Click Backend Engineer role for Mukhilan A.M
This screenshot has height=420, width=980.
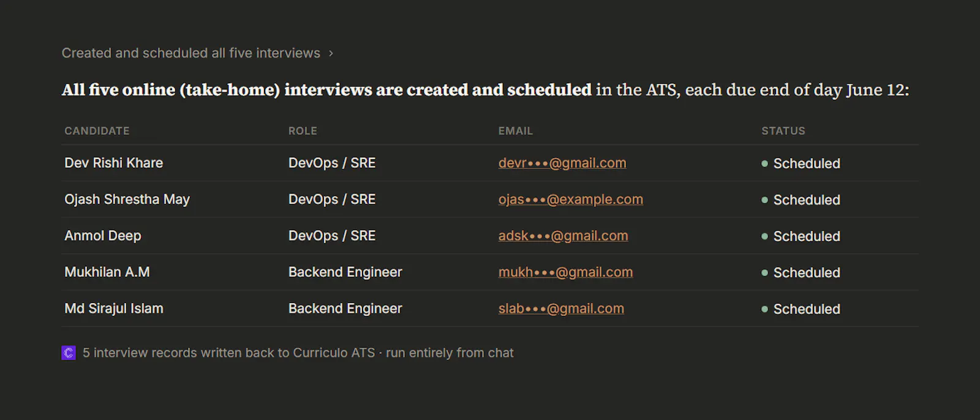coord(345,272)
